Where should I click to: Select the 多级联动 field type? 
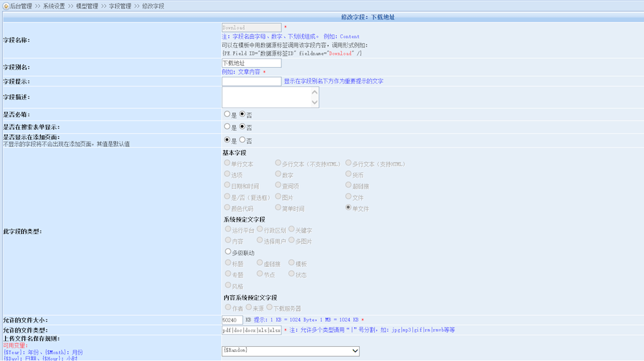[x=228, y=252]
